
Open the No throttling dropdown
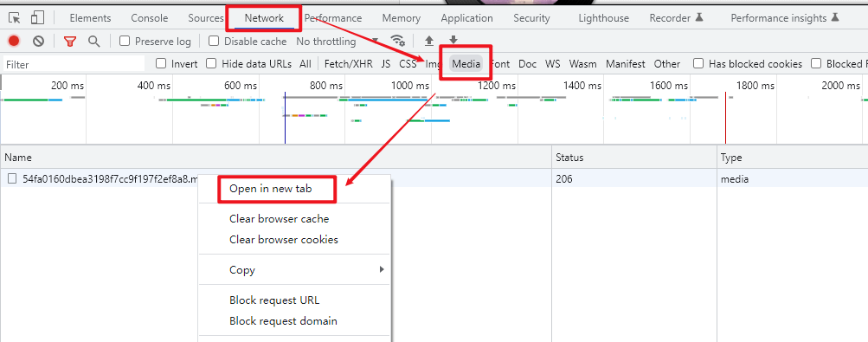click(x=338, y=42)
